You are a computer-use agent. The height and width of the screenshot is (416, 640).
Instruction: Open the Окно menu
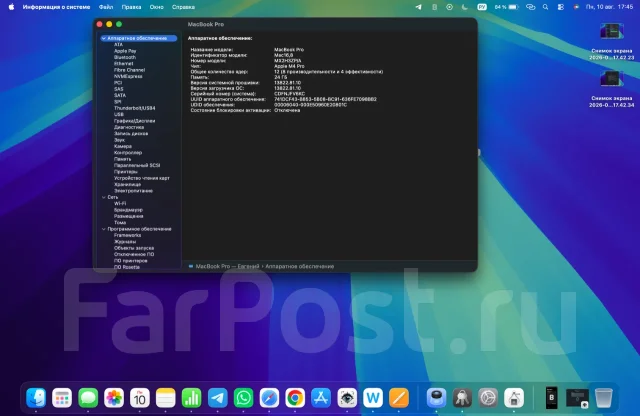[157, 7]
